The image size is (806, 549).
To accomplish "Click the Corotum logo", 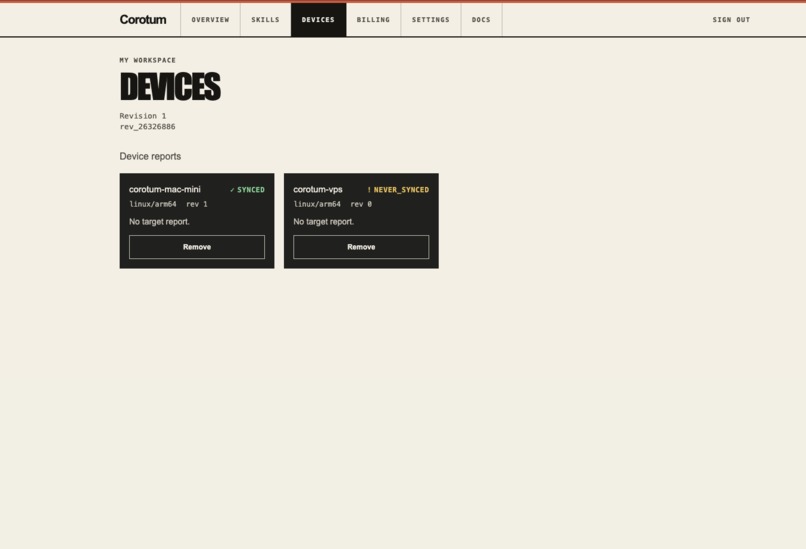I will [143, 20].
